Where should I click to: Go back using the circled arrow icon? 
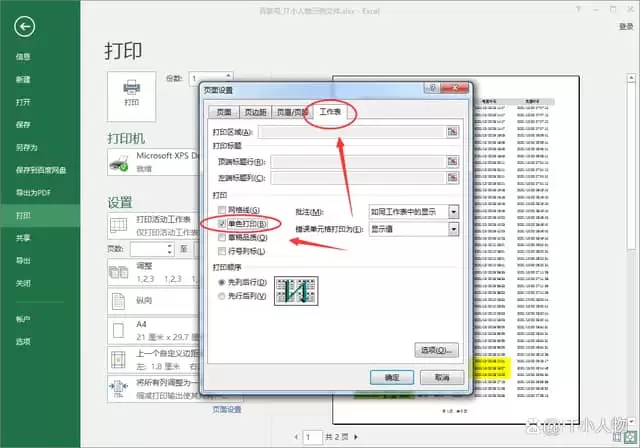(24, 27)
